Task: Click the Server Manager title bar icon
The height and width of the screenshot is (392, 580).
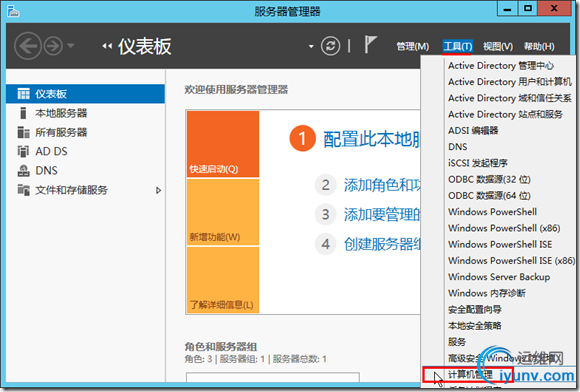Action: point(13,11)
